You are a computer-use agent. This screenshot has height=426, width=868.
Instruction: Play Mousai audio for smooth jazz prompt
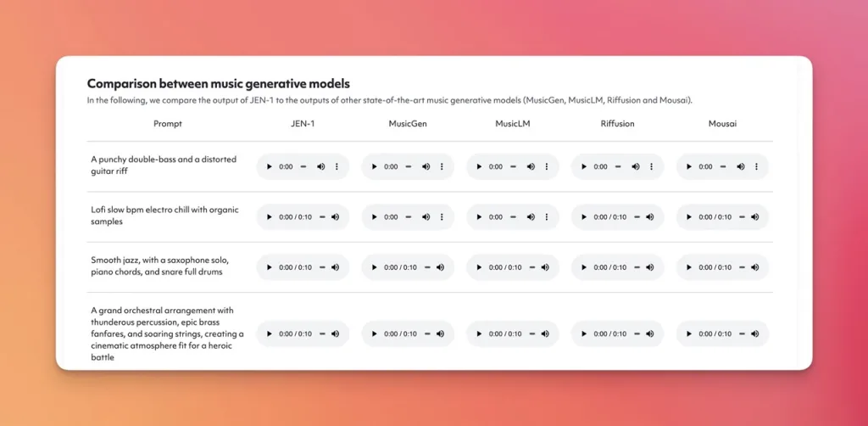point(690,268)
